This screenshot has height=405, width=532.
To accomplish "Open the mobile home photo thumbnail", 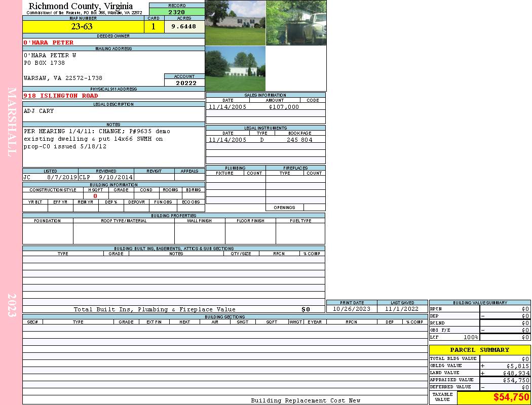I will [x=235, y=23].
